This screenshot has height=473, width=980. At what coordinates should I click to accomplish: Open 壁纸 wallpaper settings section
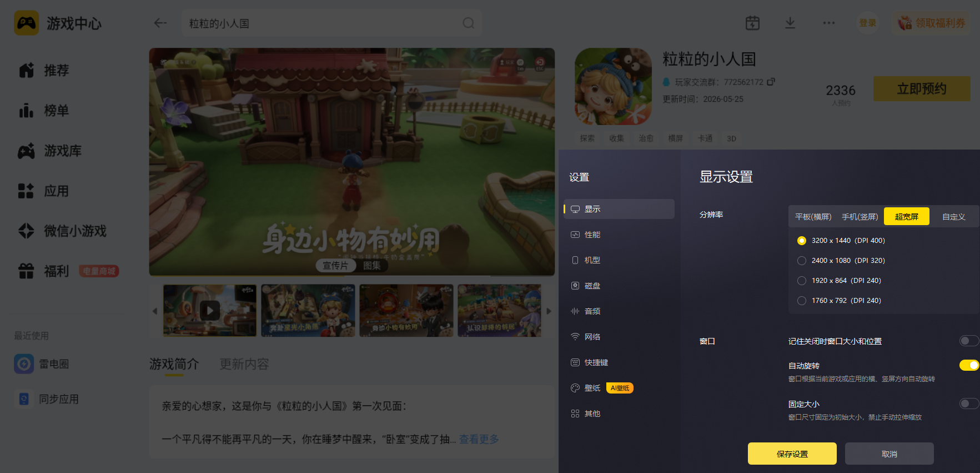(619, 388)
